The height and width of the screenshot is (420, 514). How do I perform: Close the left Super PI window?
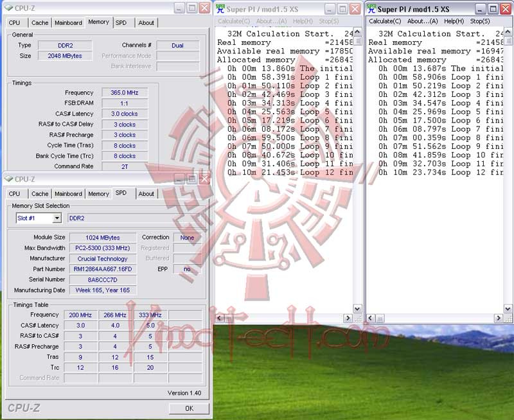tap(355, 9)
